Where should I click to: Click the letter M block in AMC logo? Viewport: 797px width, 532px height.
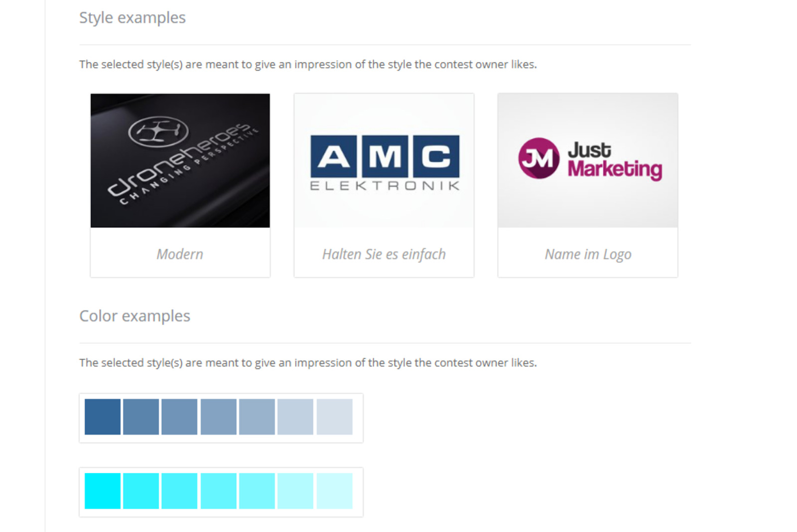pos(385,156)
